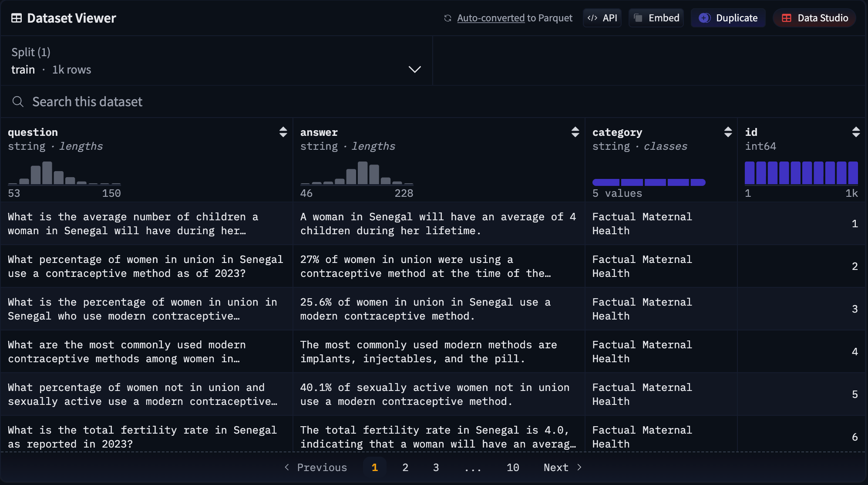Focus the Search this dataset field
Screen dimensions: 868x485
tap(433, 101)
